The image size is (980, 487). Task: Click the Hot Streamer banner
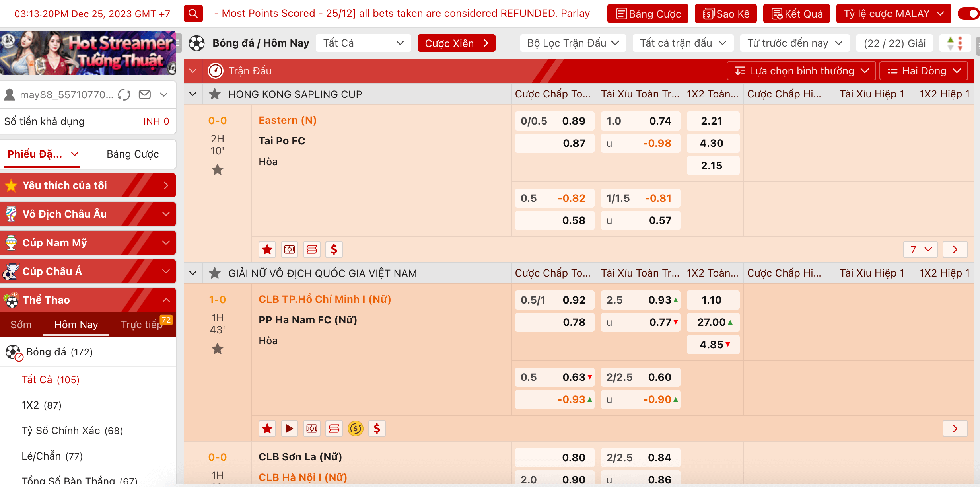(x=88, y=53)
